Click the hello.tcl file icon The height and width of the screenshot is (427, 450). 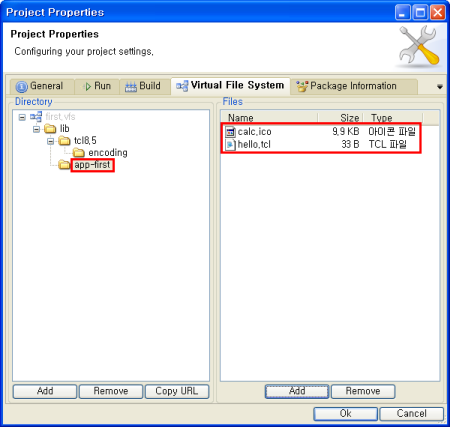[230, 145]
